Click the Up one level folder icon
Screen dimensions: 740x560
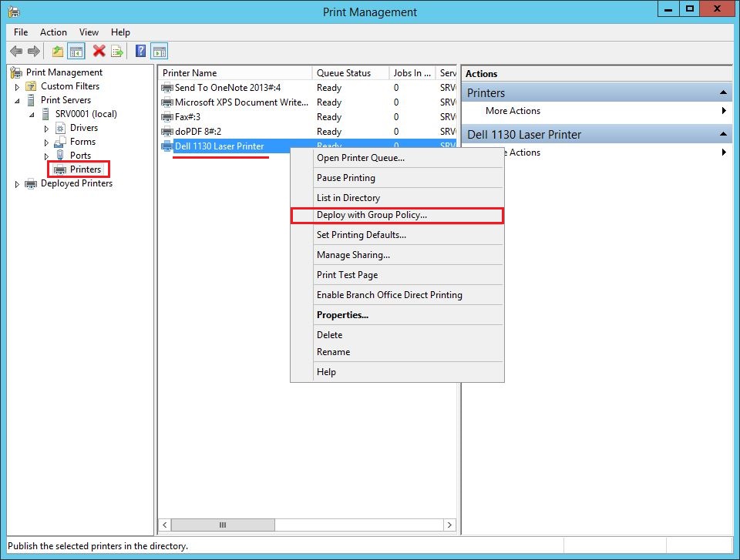tap(58, 52)
